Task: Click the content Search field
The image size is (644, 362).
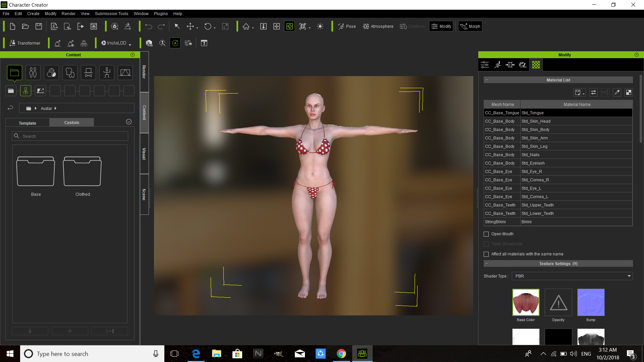Action: (70, 136)
